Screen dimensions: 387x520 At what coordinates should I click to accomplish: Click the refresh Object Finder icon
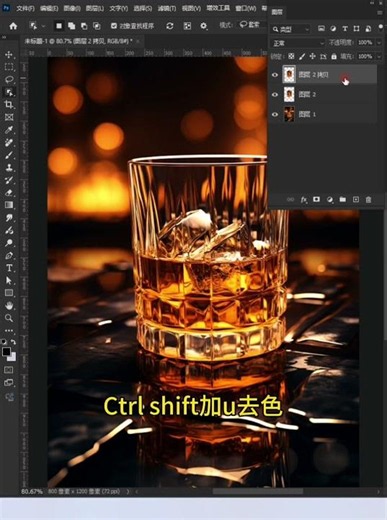[170, 26]
